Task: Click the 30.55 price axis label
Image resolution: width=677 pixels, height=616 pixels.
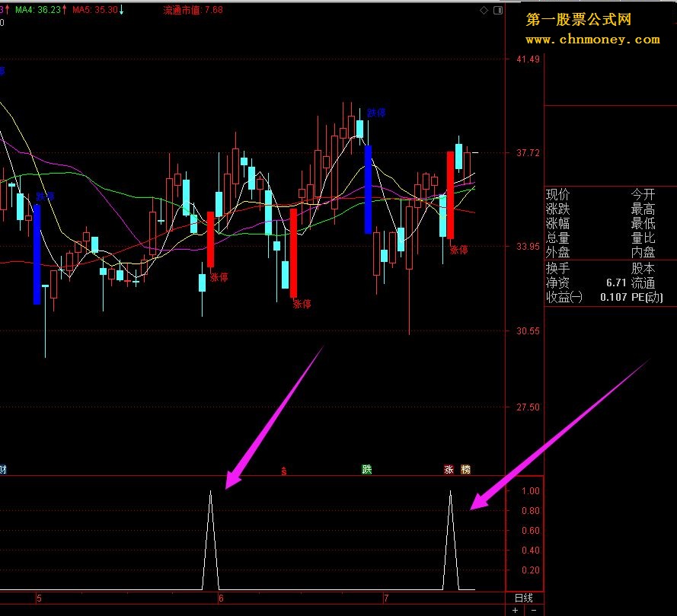Action: pyautogui.click(x=528, y=331)
